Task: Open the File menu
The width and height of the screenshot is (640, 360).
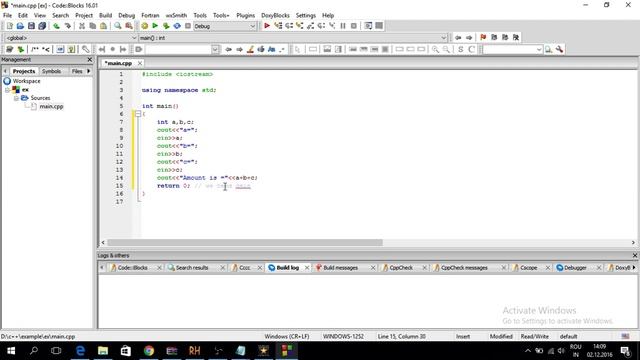Action: tap(7, 15)
